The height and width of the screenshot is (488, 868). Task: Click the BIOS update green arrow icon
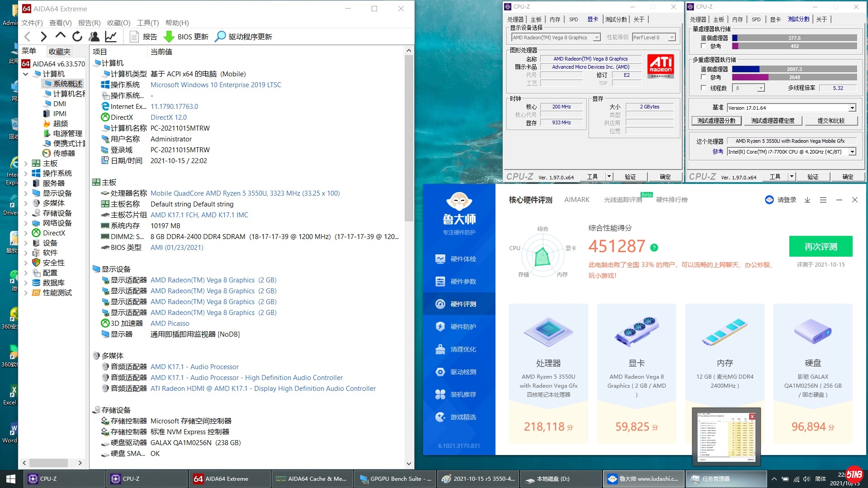pyautogui.click(x=169, y=37)
